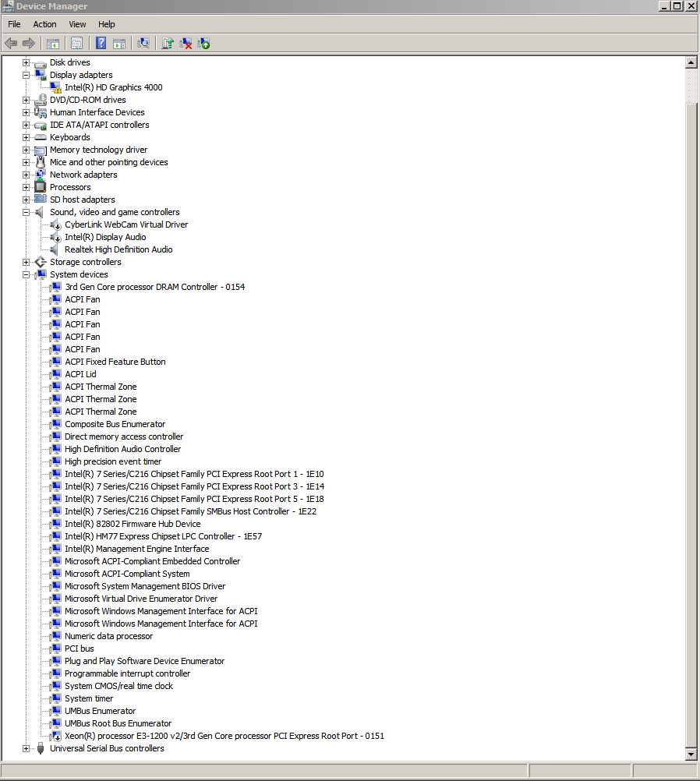Select Composite Bus Enumerator
Image resolution: width=700 pixels, height=781 pixels.
tap(115, 424)
